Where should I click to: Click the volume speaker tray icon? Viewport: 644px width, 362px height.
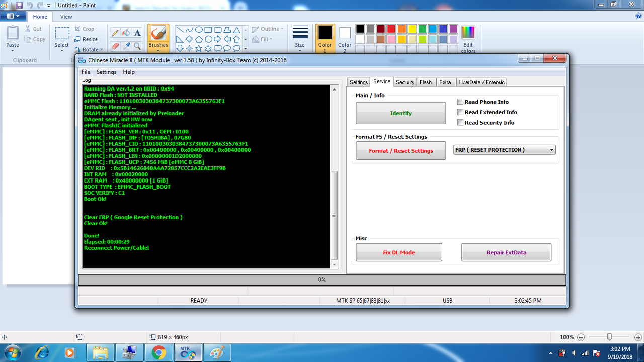point(574,353)
